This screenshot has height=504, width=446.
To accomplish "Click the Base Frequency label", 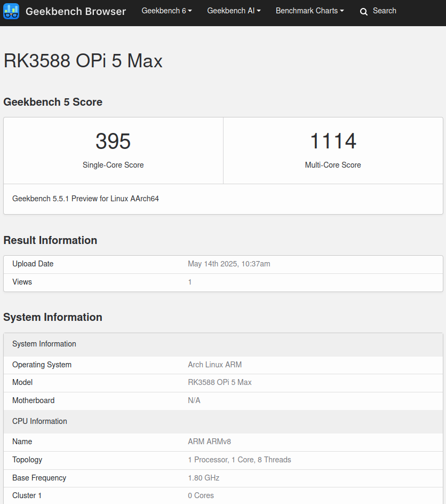I will tap(39, 478).
